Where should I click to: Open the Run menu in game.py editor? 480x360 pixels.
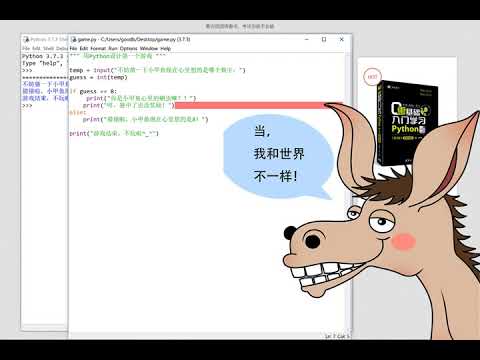pyautogui.click(x=113, y=48)
